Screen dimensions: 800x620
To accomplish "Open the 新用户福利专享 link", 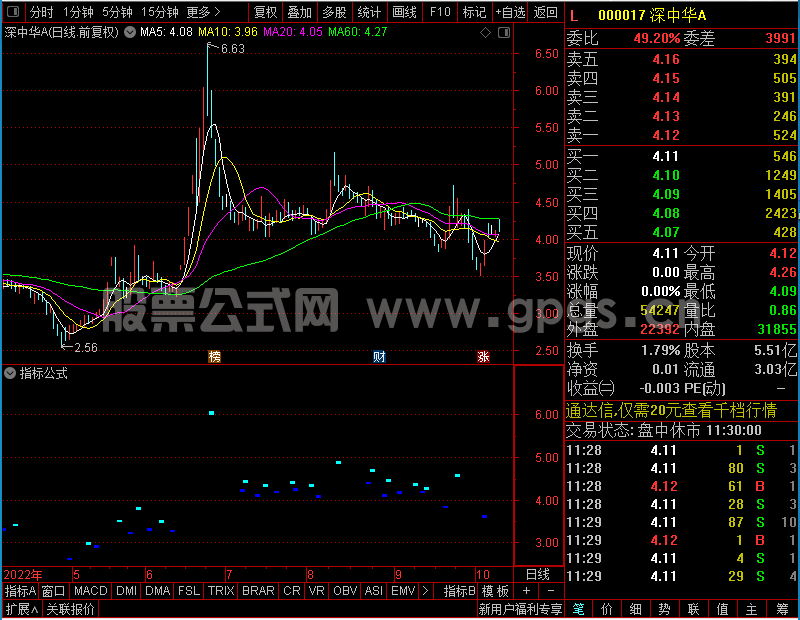I will 520,609.
